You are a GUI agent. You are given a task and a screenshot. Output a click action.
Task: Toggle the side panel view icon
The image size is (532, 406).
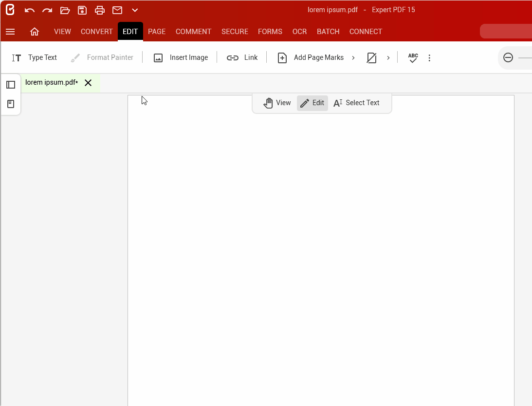pos(11,85)
